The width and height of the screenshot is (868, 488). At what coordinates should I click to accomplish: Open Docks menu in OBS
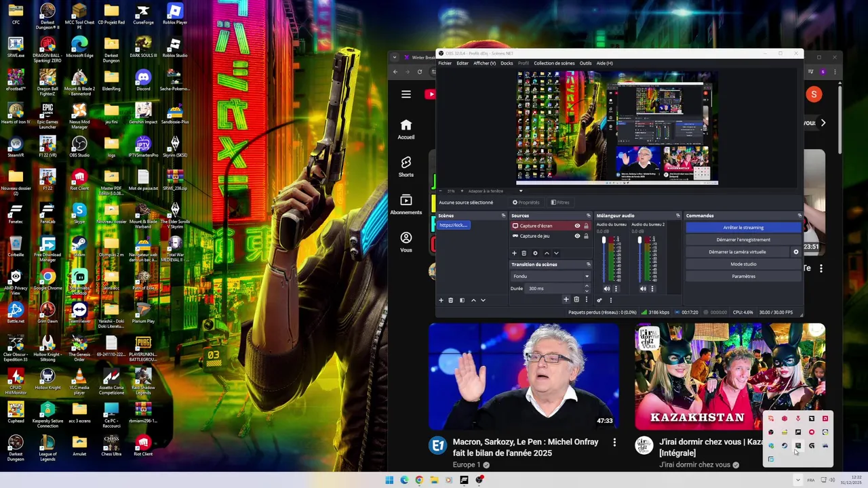coord(507,63)
